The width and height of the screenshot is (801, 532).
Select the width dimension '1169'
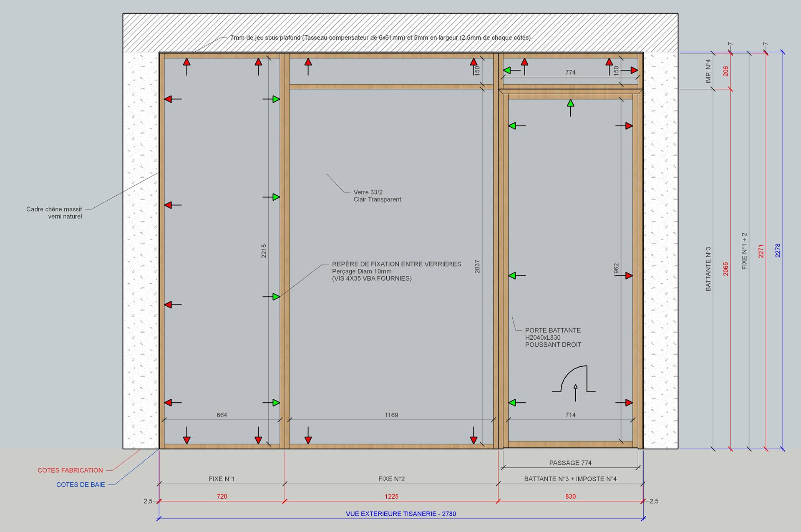pos(391,415)
